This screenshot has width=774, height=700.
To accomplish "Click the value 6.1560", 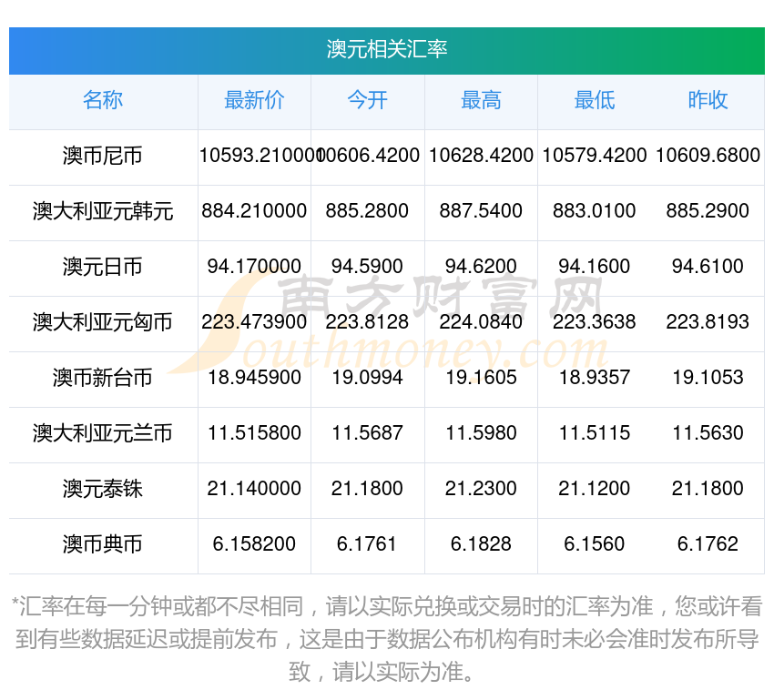I will coord(595,544).
